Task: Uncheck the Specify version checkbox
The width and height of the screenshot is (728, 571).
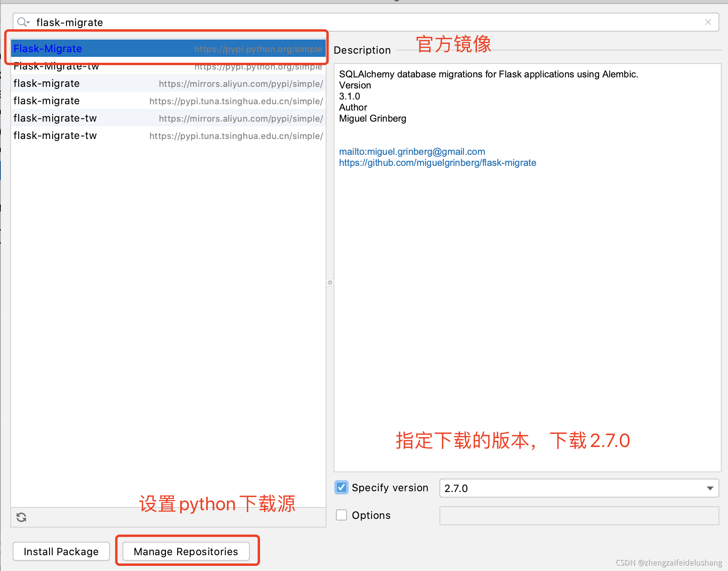Action: pos(341,487)
